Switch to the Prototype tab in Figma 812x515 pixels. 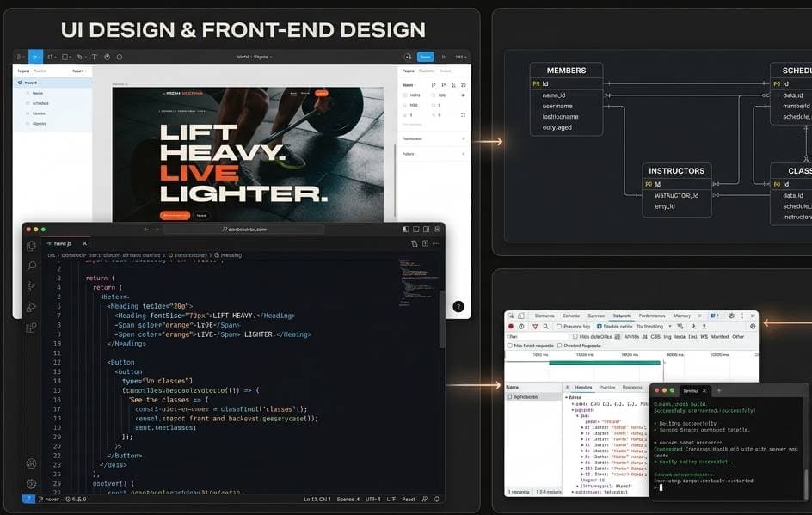pyautogui.click(x=427, y=71)
